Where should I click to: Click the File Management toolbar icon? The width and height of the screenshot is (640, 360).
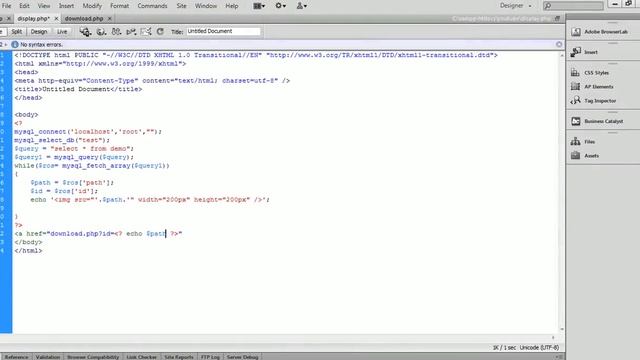pyautogui.click(x=85, y=31)
